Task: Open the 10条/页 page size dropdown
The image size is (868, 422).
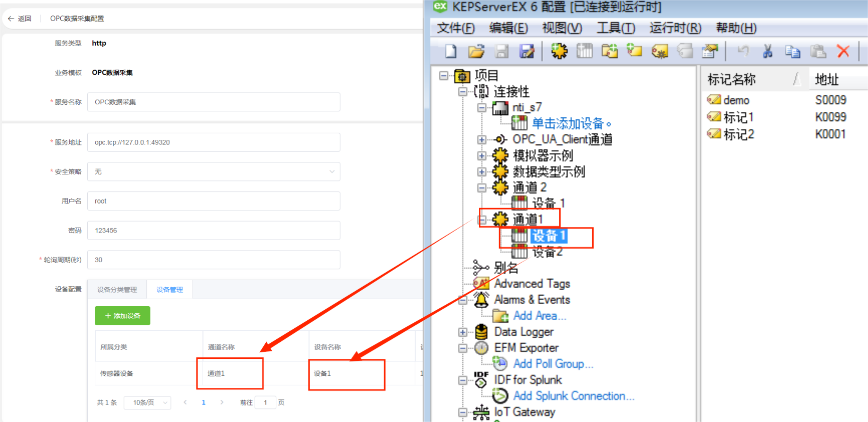Action: point(148,402)
